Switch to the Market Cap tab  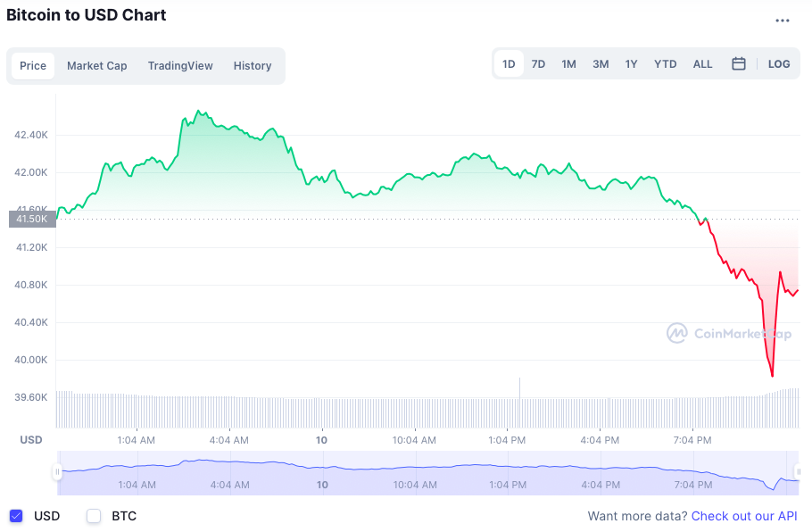coord(96,66)
